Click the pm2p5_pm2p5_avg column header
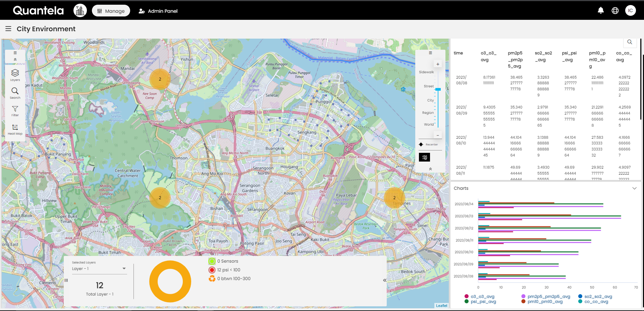The width and height of the screenshot is (644, 311). pos(516,60)
